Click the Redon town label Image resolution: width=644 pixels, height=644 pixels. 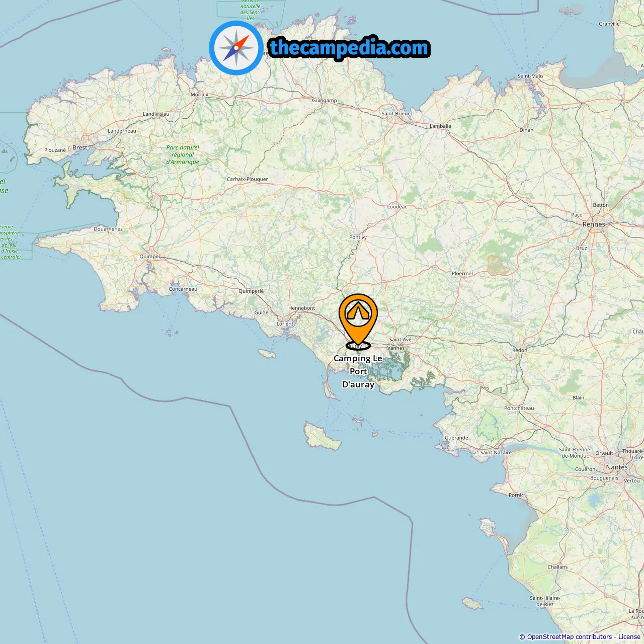pos(520,350)
